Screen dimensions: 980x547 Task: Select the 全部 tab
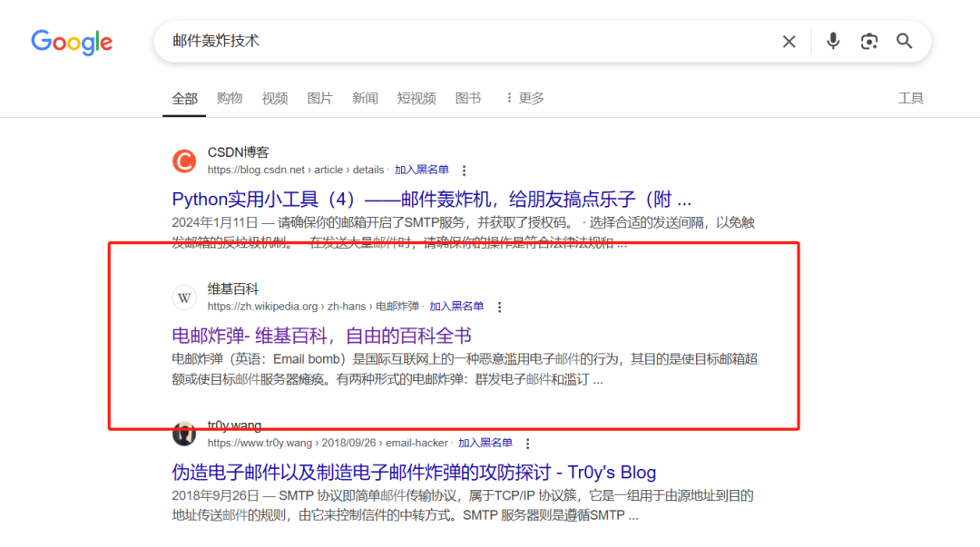184,98
